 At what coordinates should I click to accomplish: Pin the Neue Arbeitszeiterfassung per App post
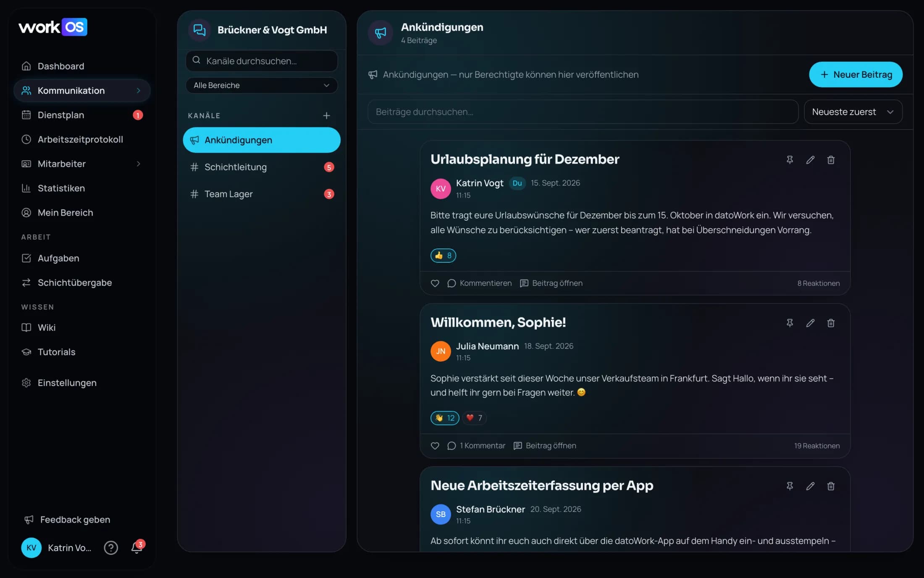(790, 486)
